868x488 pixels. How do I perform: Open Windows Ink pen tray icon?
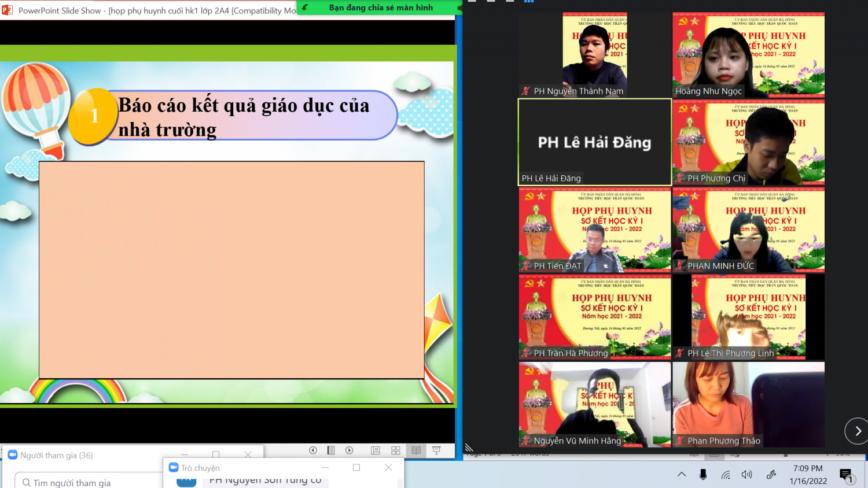tap(771, 475)
